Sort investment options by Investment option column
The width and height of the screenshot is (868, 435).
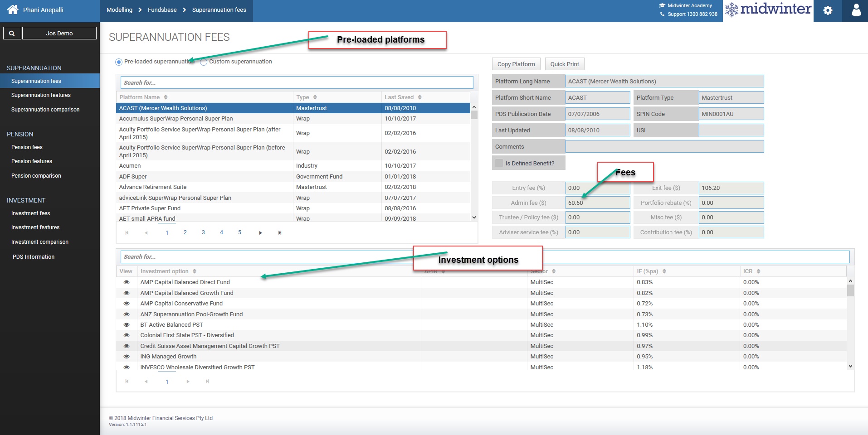coord(195,271)
